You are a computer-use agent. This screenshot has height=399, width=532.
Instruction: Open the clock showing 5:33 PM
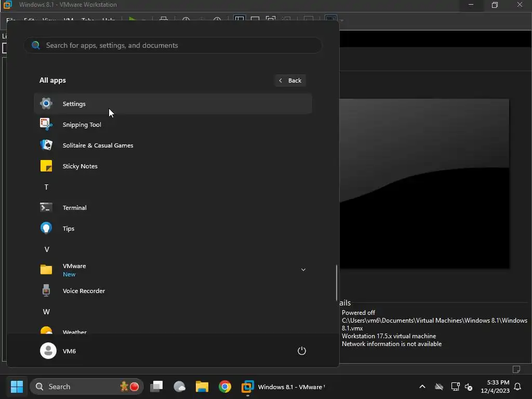point(495,387)
